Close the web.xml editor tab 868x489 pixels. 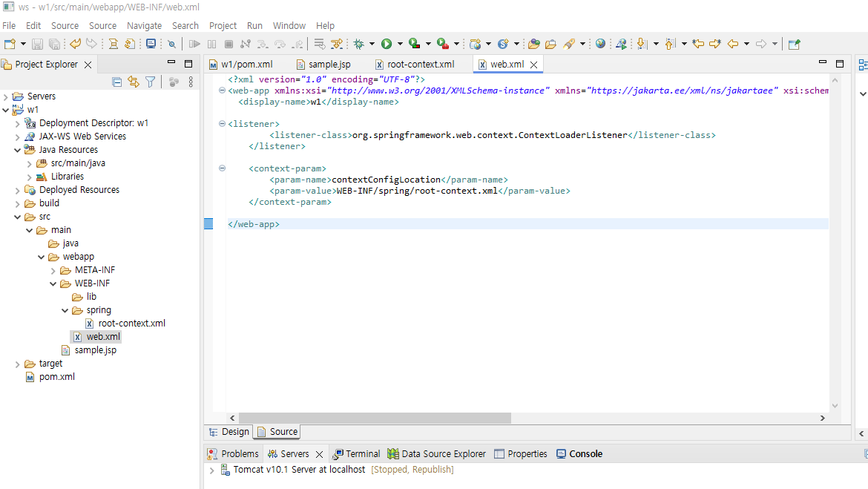[x=533, y=65]
